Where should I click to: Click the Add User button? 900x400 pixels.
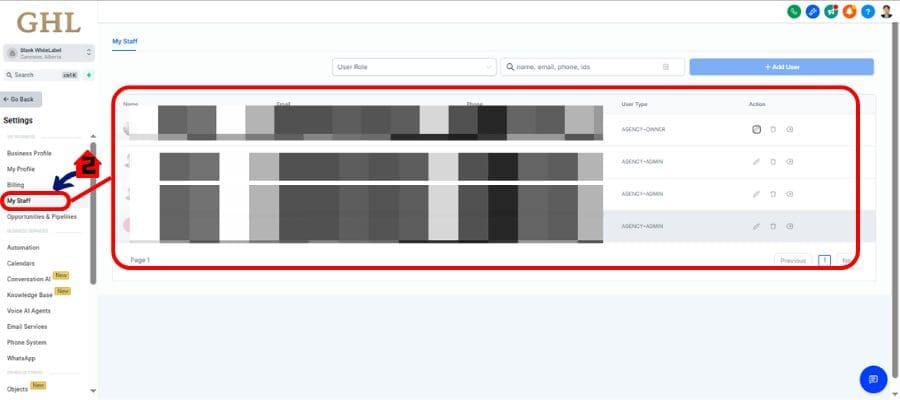point(781,67)
